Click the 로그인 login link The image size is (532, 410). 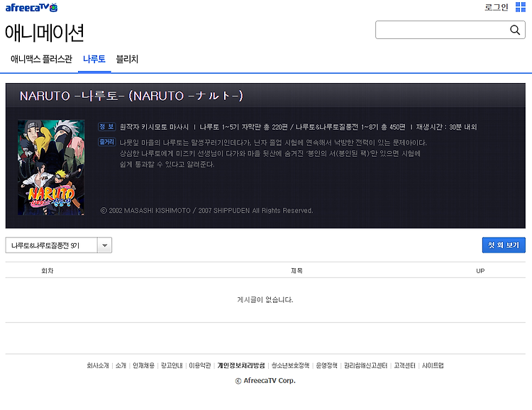point(497,7)
